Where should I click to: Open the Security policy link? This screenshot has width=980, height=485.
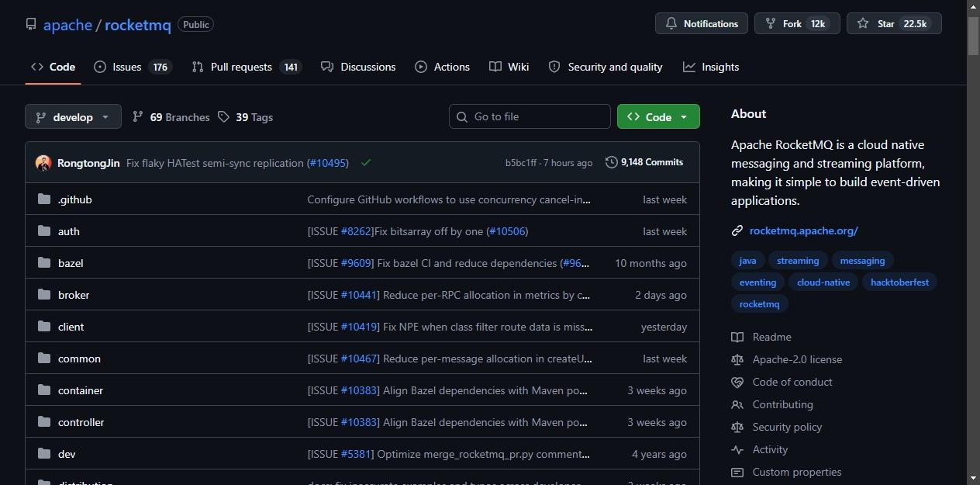pyautogui.click(x=787, y=427)
